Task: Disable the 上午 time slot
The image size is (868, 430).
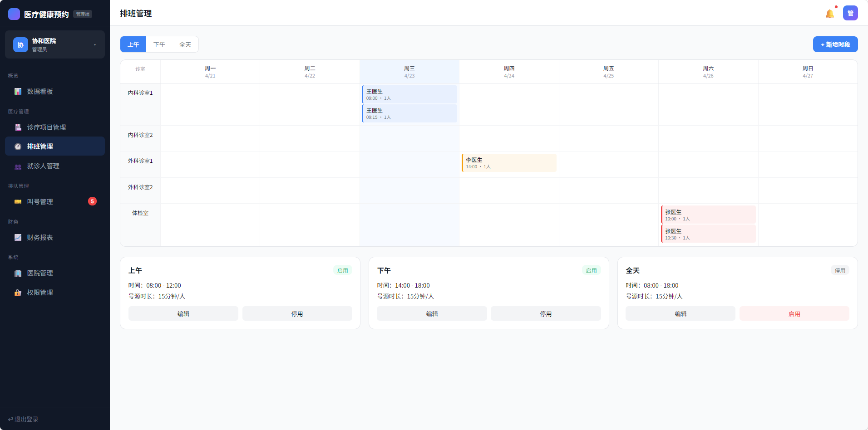Action: pos(297,314)
